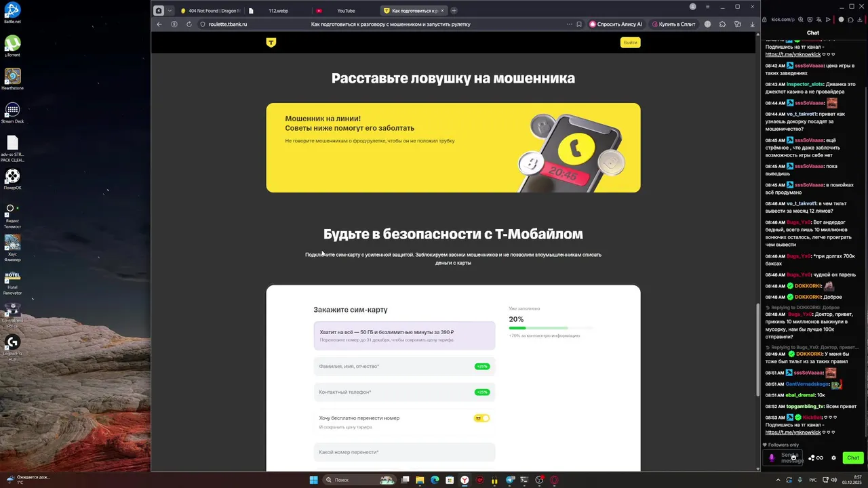
Task: Open the µTorrent desktop icon
Action: click(12, 45)
